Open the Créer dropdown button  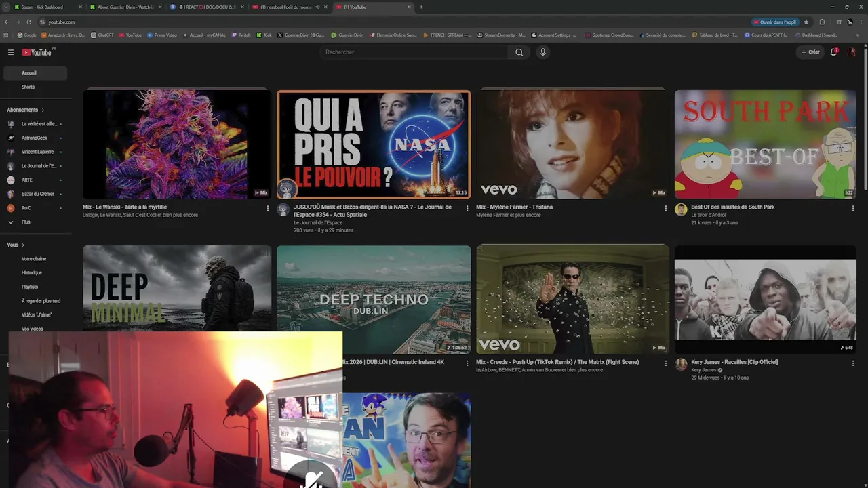point(810,52)
